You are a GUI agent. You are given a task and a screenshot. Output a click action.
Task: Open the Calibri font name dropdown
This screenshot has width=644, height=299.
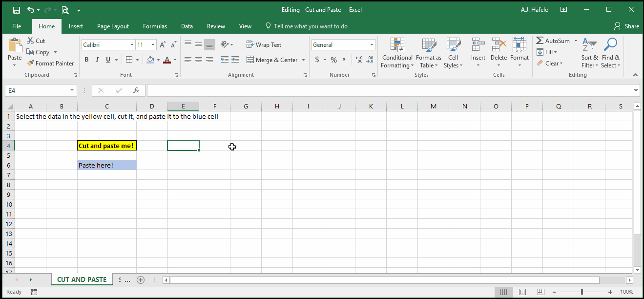[132, 44]
